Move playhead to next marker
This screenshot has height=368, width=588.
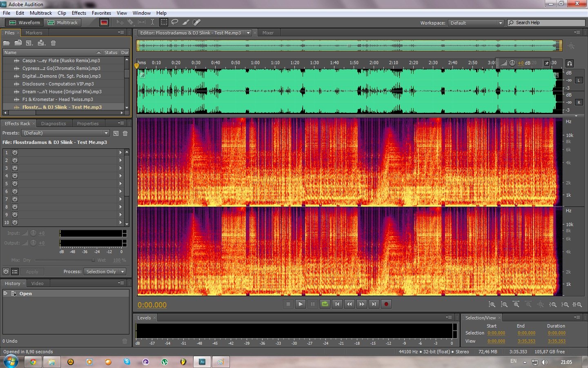[x=374, y=304]
